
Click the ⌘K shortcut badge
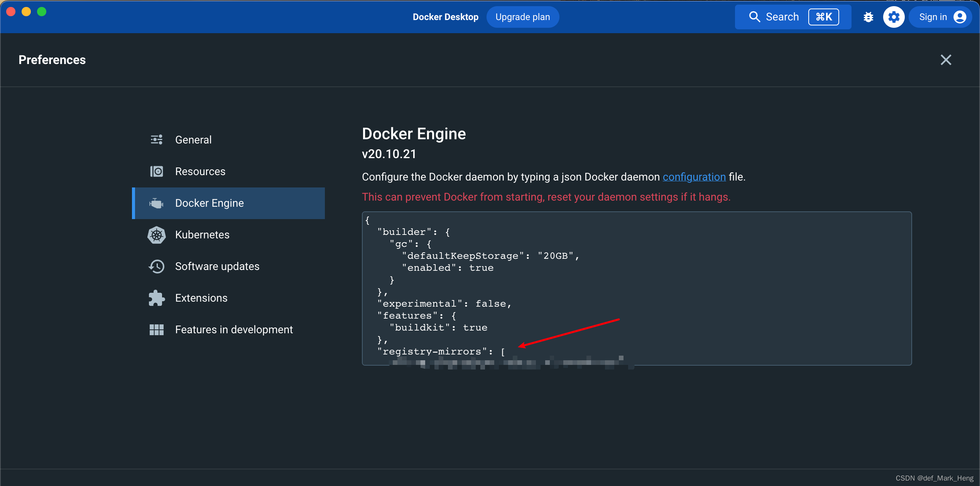823,17
